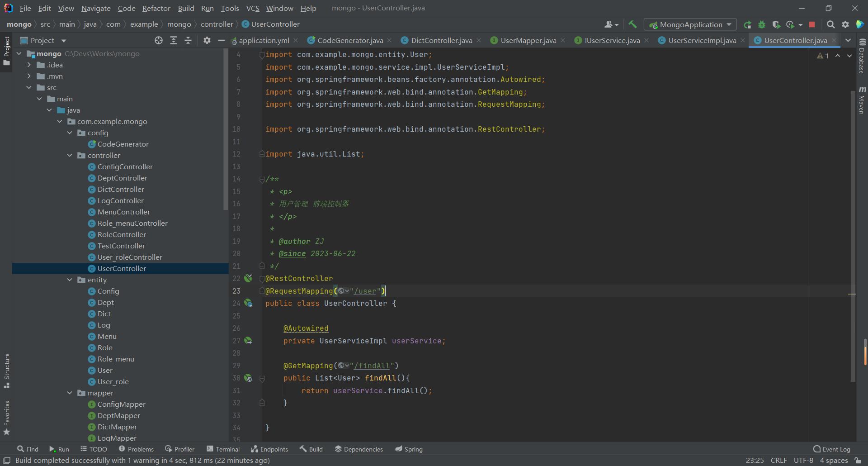Open Search Everywhere magnifier icon
The image size is (868, 466).
pos(830,24)
